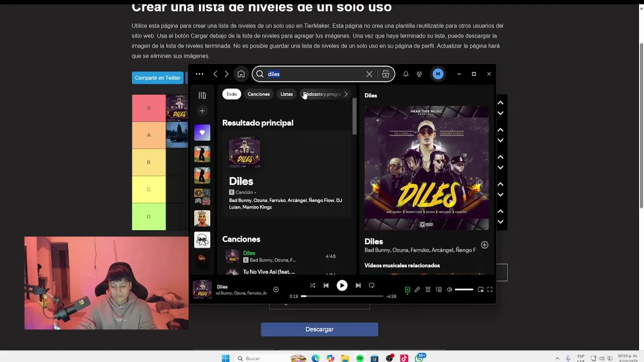Open the Spotify Home screen
This screenshot has width=644, height=362.
click(x=241, y=74)
